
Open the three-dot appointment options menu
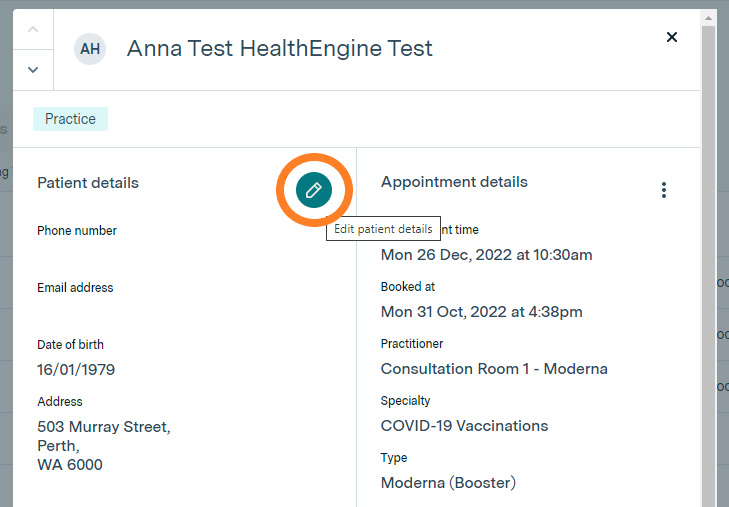[x=664, y=190]
